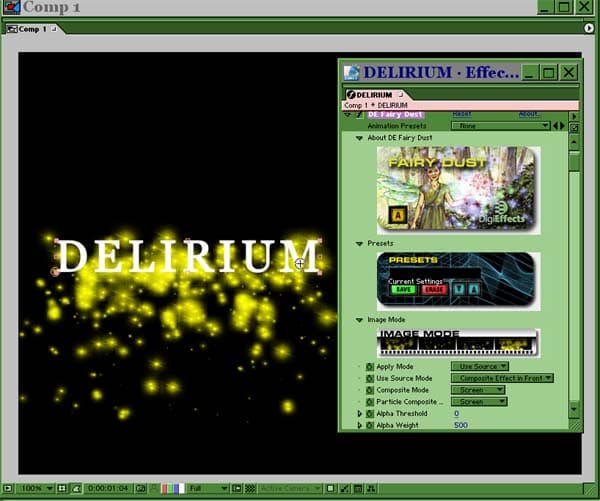Click the title-action safe grid icon
This screenshot has width=600, height=501.
click(62, 488)
